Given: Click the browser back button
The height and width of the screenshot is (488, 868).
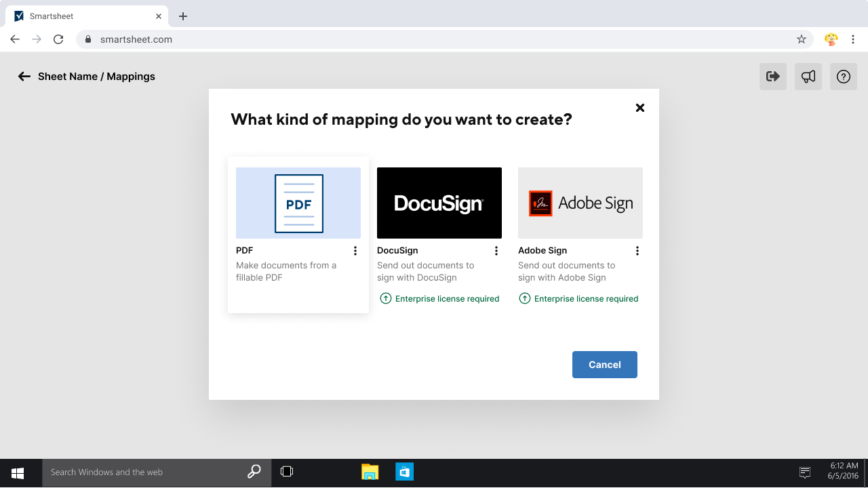Looking at the screenshot, I should point(15,39).
